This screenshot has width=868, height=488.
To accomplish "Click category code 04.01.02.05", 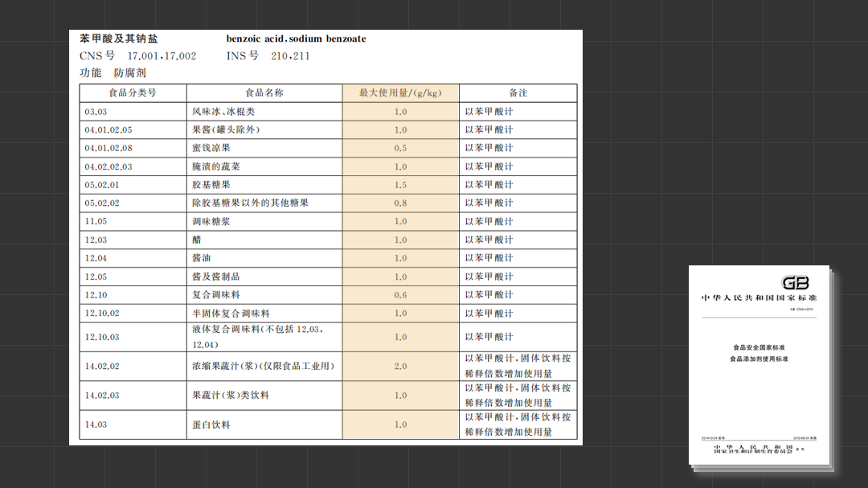I will (108, 129).
